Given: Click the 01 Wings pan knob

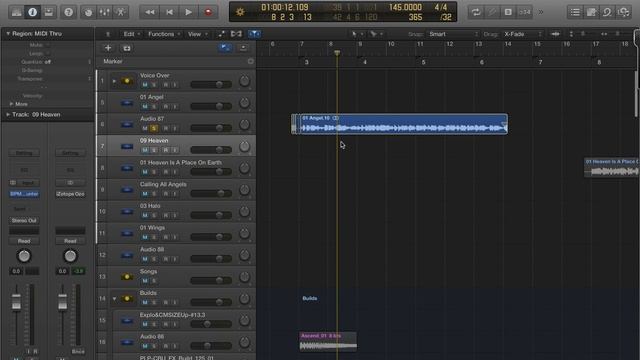Looking at the screenshot, I should [244, 233].
